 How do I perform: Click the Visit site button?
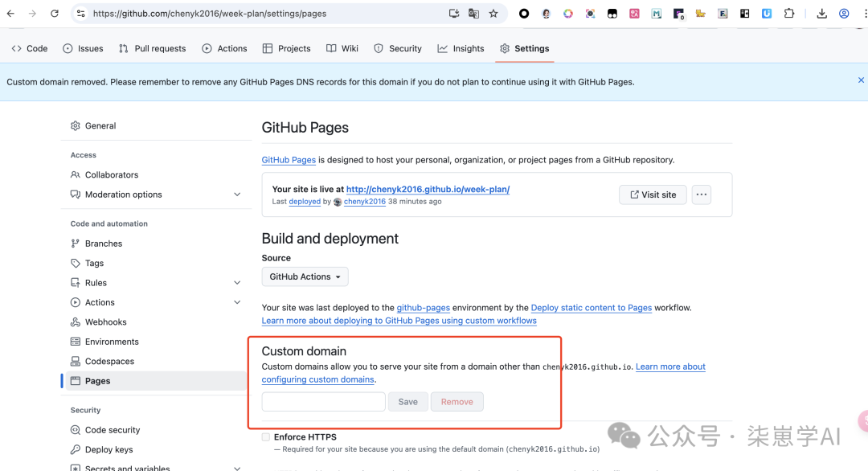(x=652, y=195)
